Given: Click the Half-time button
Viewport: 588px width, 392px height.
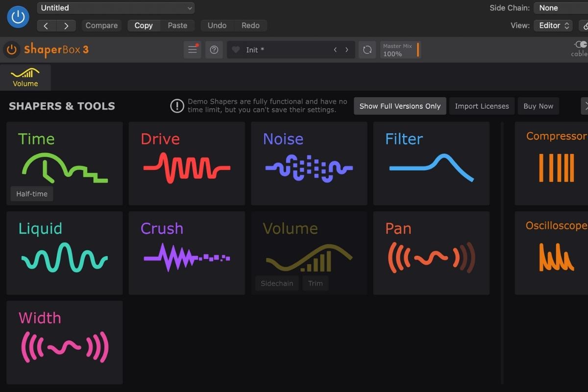Looking at the screenshot, I should pyautogui.click(x=32, y=194).
